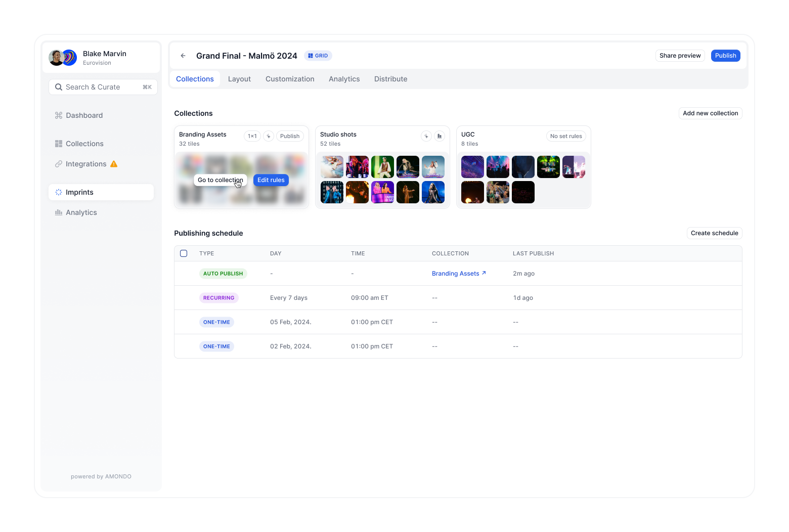Screen dimensions: 789x532
Task: Open analytics icon on Studio shots card
Action: tap(440, 136)
